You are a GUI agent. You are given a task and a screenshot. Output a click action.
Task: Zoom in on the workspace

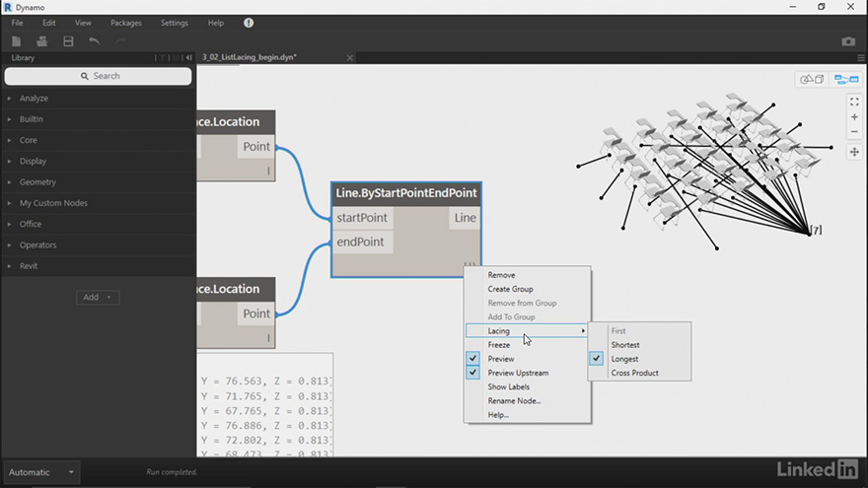click(854, 116)
